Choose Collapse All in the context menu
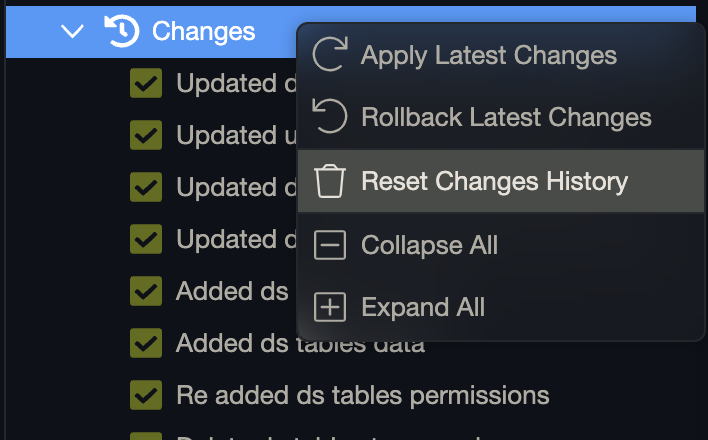 429,244
